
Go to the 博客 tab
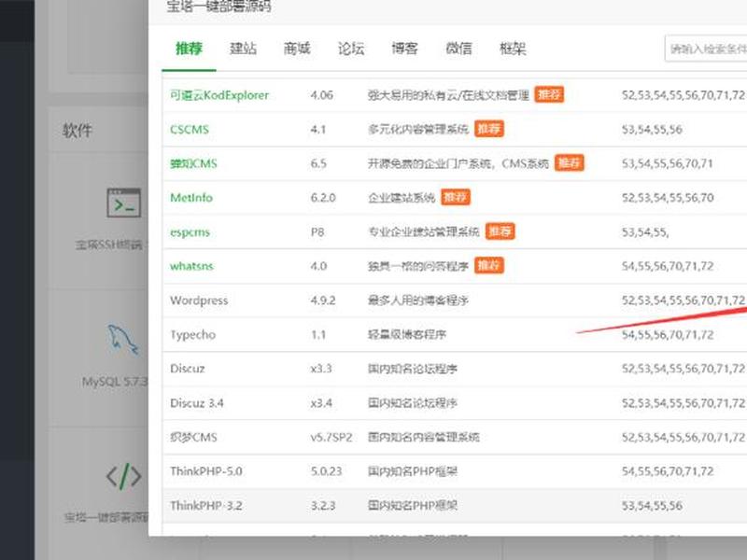coord(405,49)
